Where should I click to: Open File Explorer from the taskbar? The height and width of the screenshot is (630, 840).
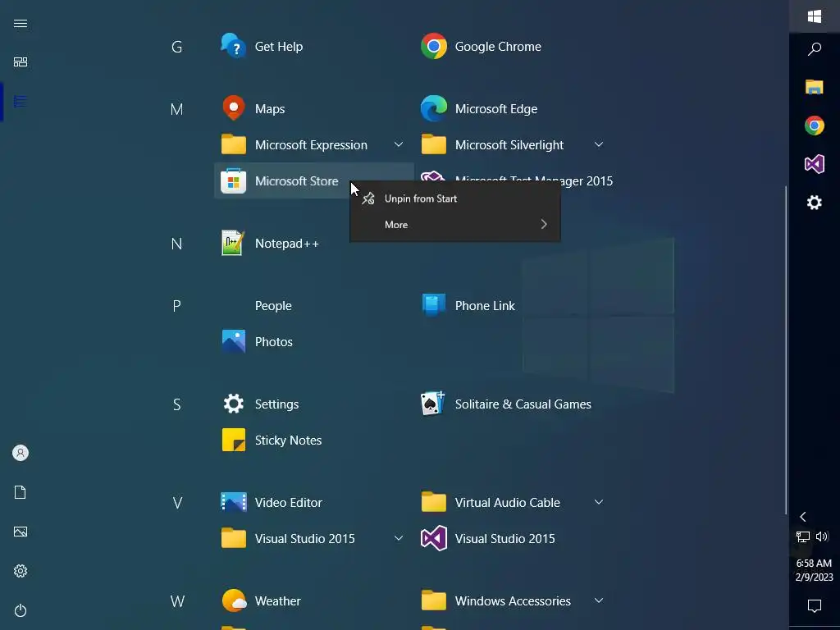pyautogui.click(x=815, y=87)
